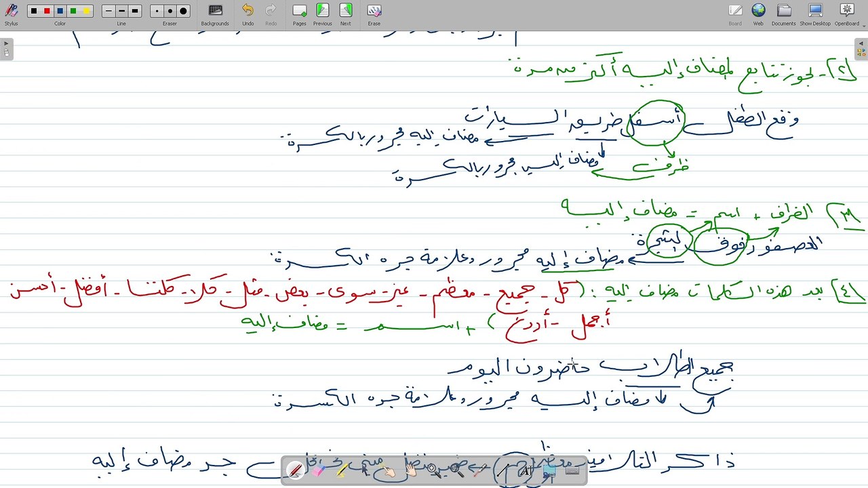Select the open-hand Scroll page tool
The width and height of the screenshot is (868, 488).
(410, 470)
